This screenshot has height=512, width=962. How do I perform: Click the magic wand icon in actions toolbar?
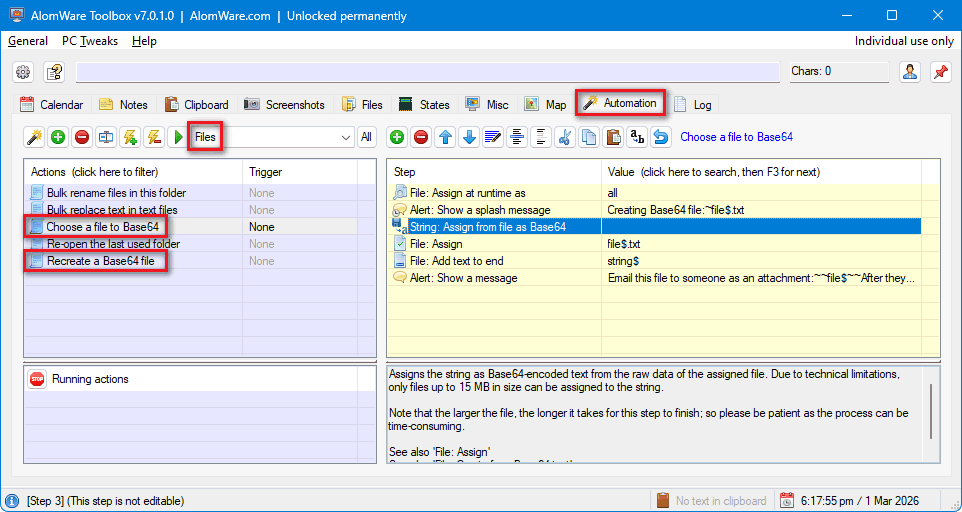click(x=34, y=137)
